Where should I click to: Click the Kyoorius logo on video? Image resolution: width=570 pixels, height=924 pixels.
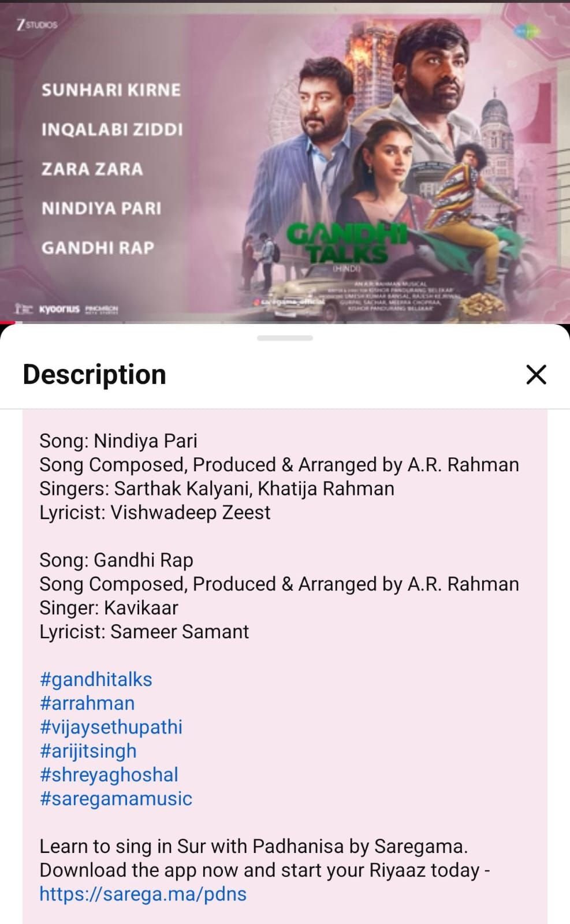(59, 309)
